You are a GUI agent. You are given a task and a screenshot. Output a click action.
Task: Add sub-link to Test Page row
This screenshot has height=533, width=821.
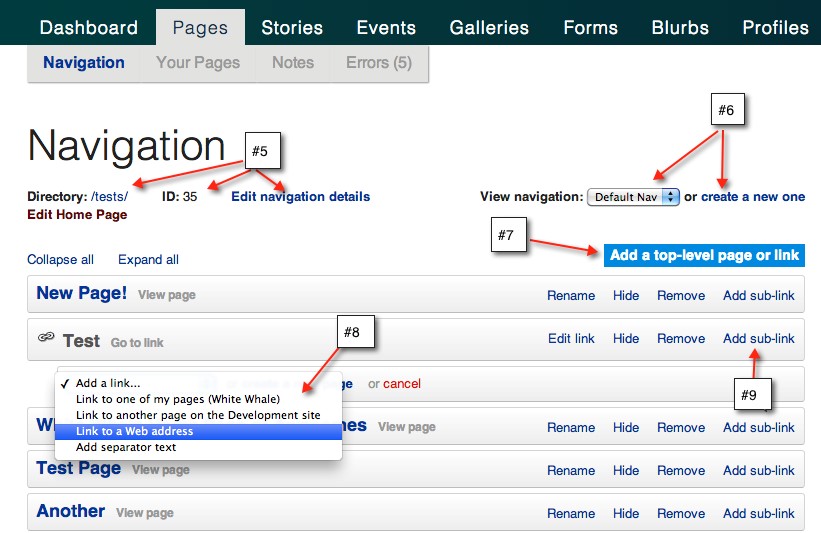[x=759, y=471]
